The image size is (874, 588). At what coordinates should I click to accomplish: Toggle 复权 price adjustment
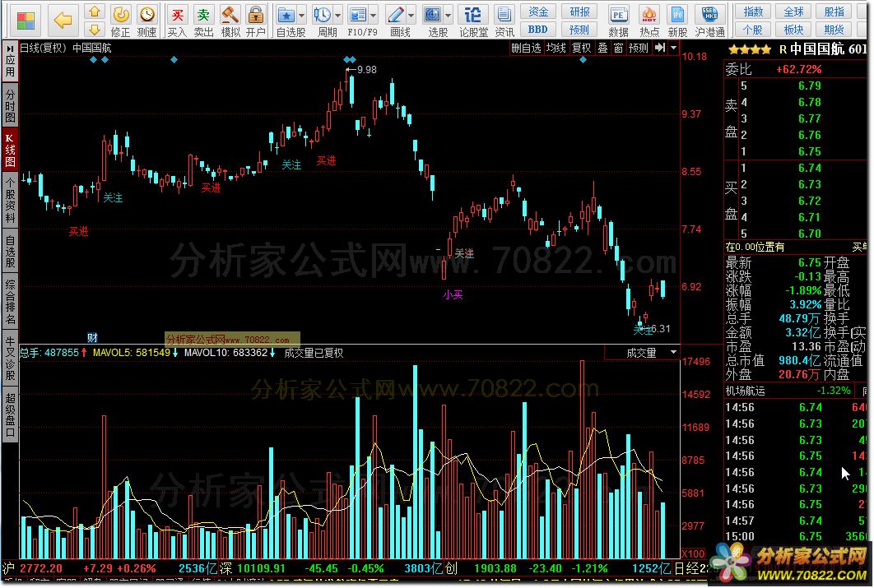581,48
